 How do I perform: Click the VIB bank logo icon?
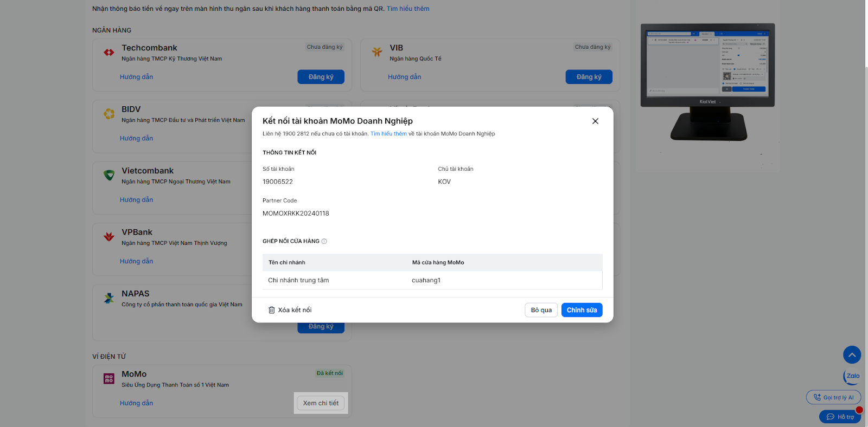click(x=377, y=52)
